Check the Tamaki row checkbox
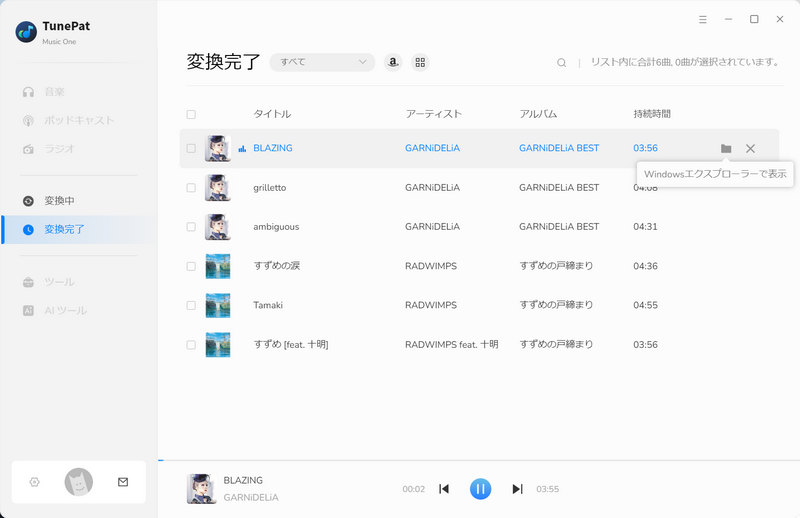 [191, 305]
